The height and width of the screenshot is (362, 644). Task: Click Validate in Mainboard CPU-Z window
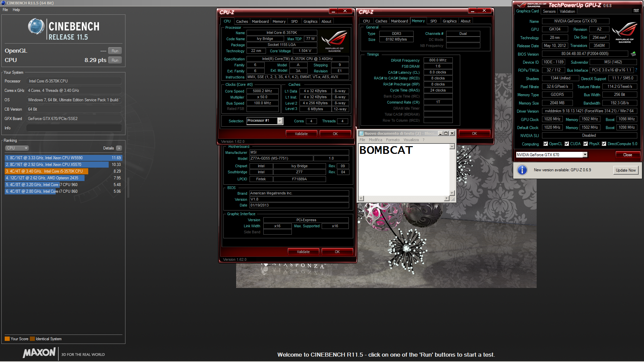point(303,252)
